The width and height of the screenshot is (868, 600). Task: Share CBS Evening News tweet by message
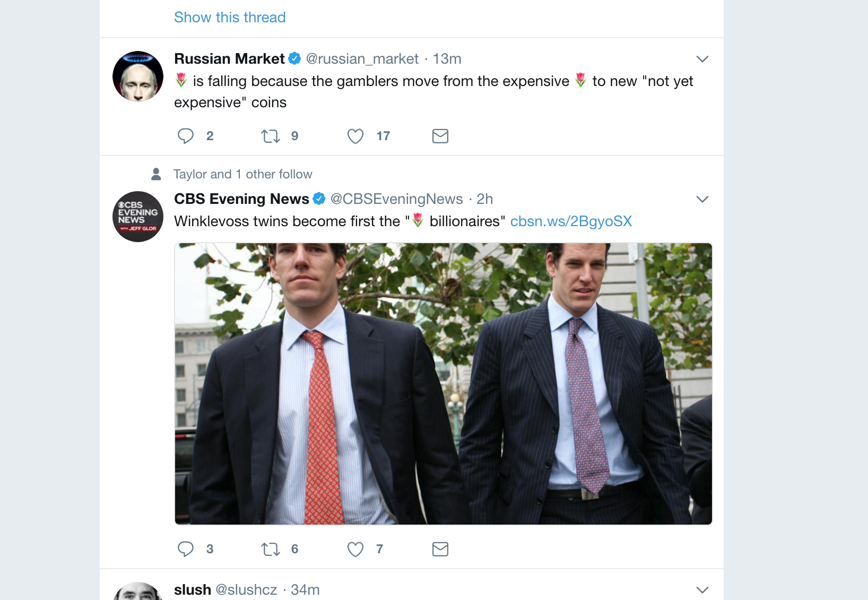pyautogui.click(x=440, y=549)
